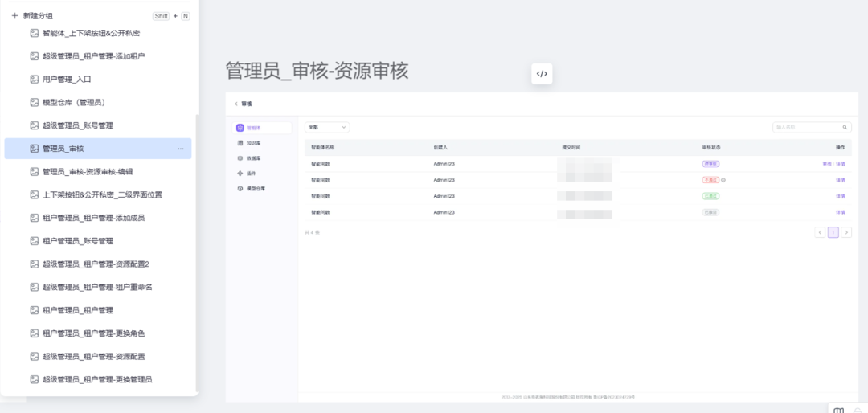Image resolution: width=868 pixels, height=413 pixels.
Task: Click the image icon of 用户管理_入口
Action: coord(35,80)
